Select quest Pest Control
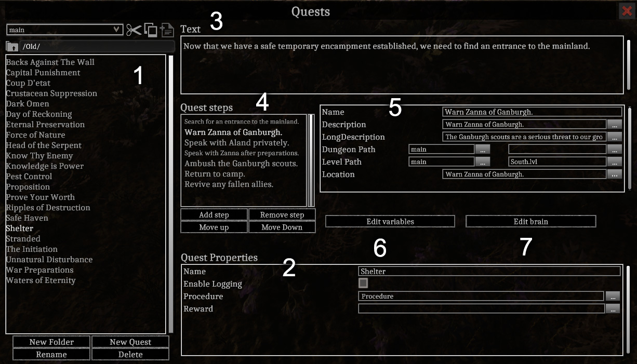The height and width of the screenshot is (364, 637). pos(29,177)
